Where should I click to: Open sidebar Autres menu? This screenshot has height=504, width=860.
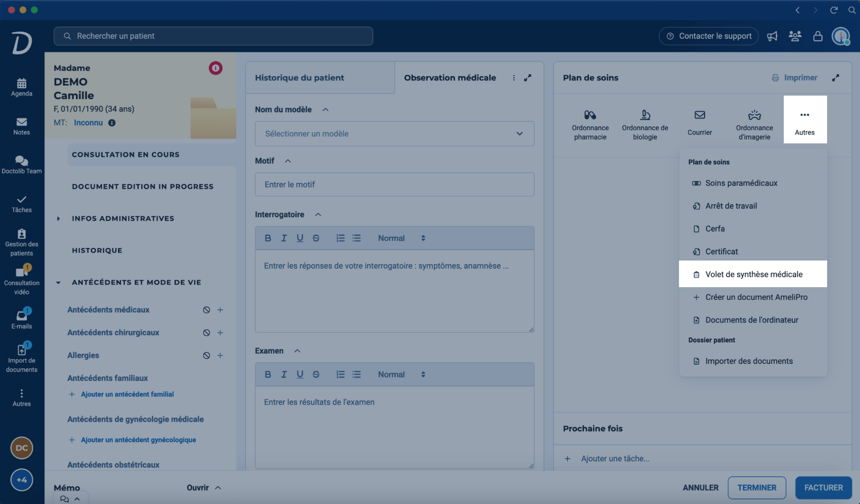click(x=22, y=398)
